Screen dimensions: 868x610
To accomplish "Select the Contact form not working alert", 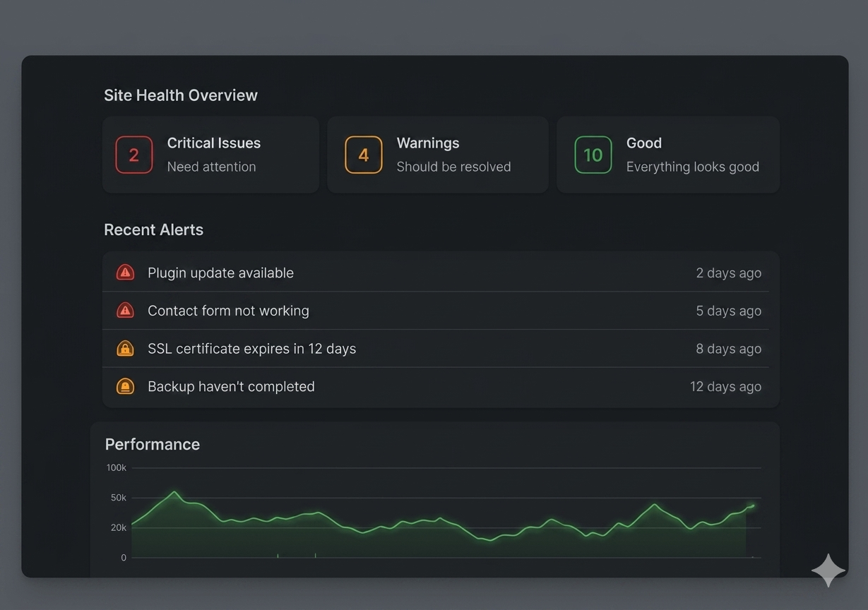I will click(441, 311).
